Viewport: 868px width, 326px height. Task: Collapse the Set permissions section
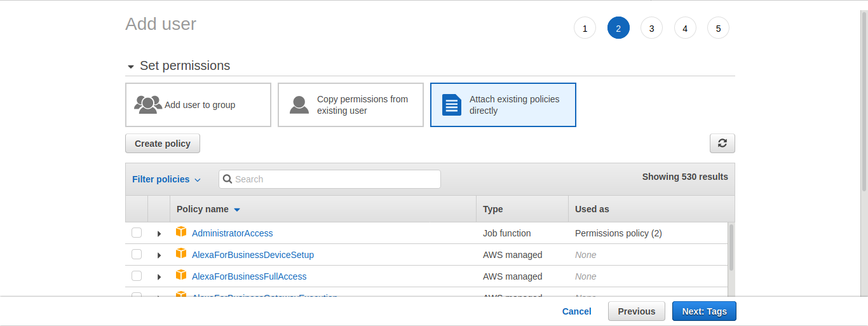[x=131, y=67]
